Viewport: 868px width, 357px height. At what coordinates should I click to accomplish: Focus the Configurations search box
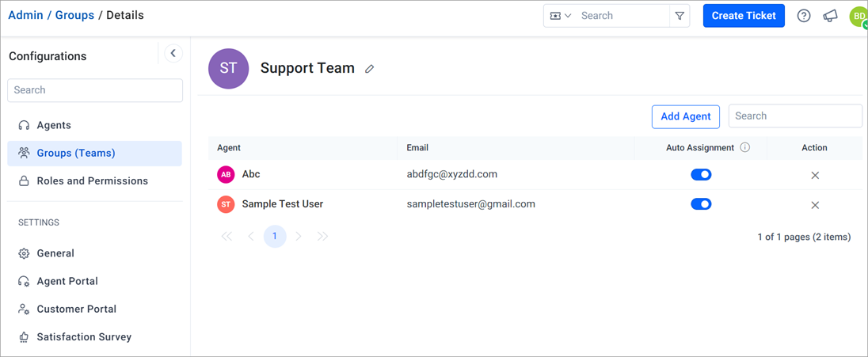[95, 90]
